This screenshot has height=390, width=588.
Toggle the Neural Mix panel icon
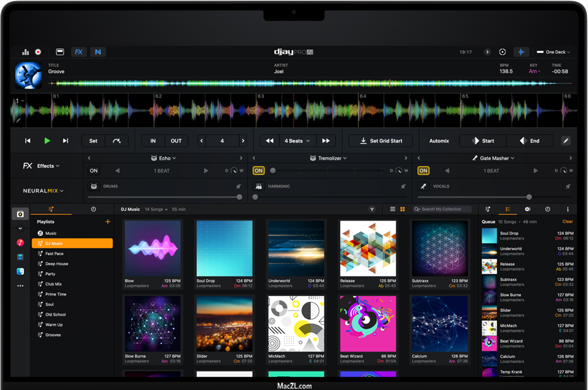coord(98,52)
